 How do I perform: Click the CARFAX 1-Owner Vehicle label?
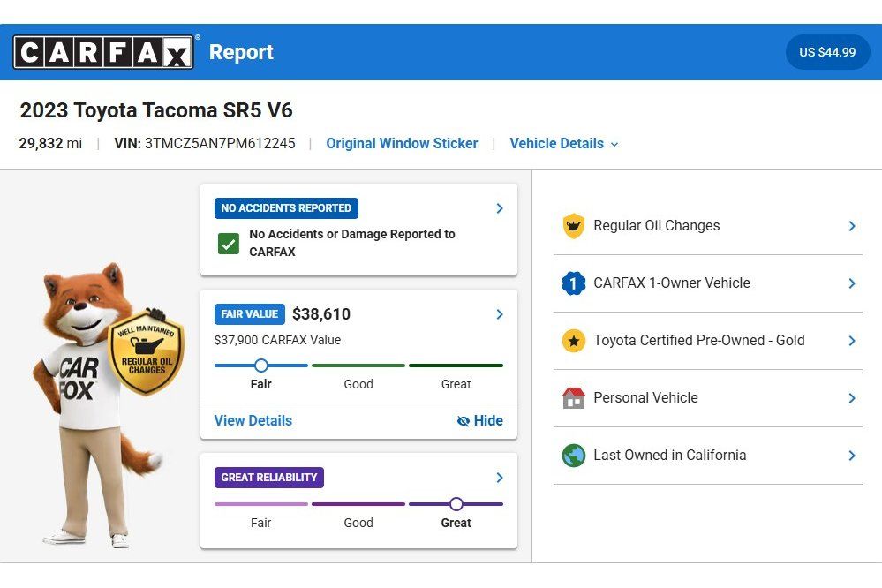[x=672, y=283]
